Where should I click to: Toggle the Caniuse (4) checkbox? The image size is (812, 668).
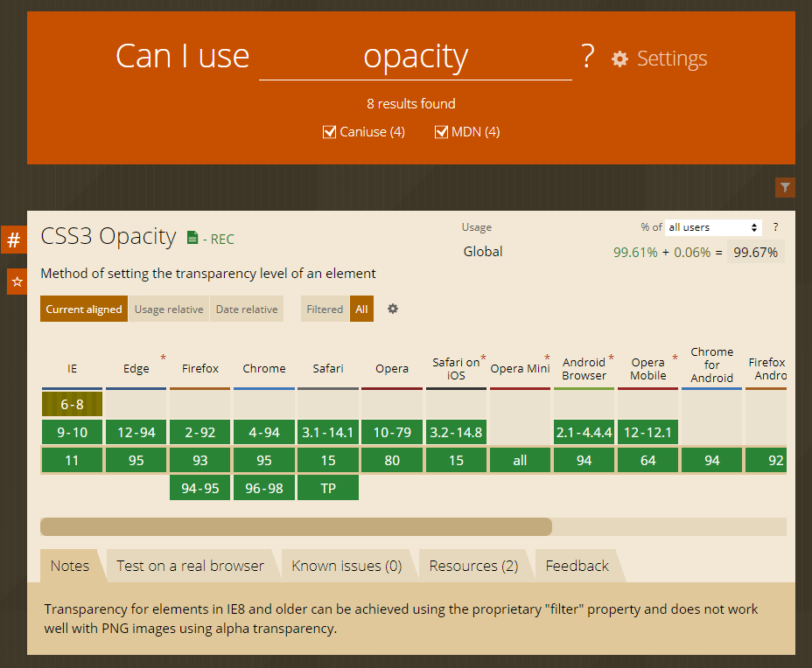click(x=329, y=132)
